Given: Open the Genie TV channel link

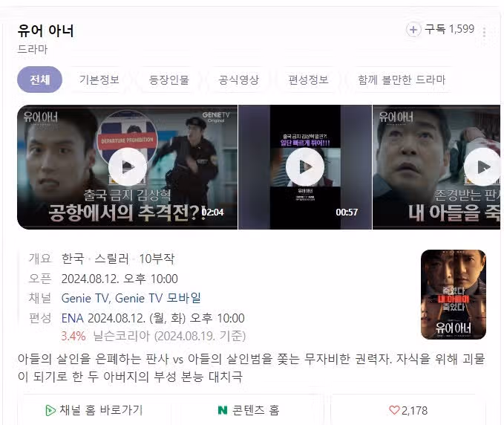Looking at the screenshot, I should pyautogui.click(x=85, y=298).
